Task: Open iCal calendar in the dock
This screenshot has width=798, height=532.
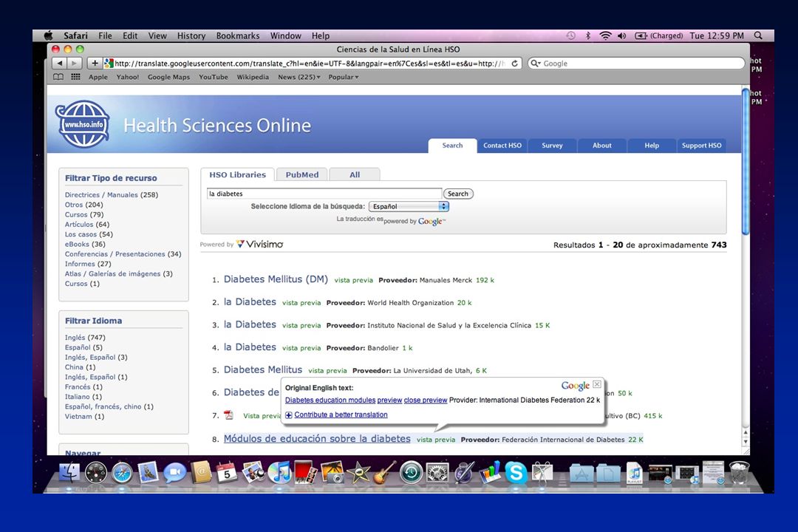Action: point(227,473)
